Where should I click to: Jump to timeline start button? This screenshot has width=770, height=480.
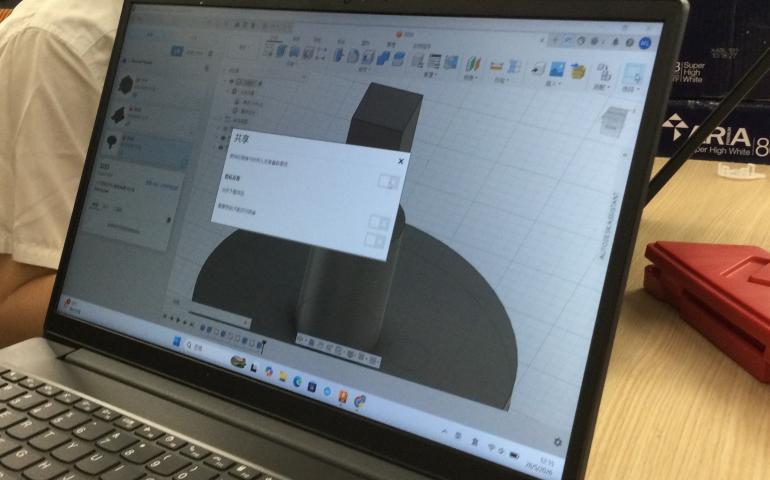tap(164, 316)
